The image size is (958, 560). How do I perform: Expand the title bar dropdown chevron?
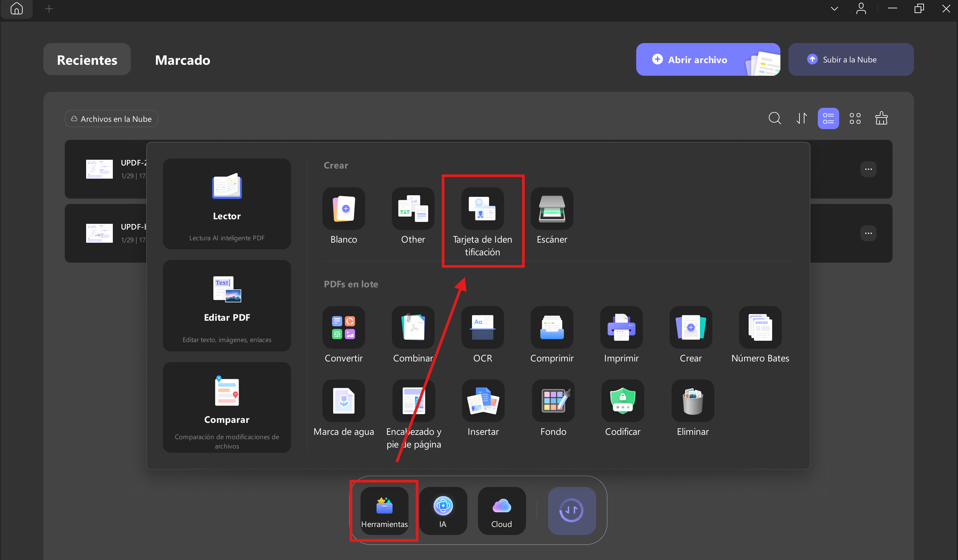pyautogui.click(x=834, y=9)
